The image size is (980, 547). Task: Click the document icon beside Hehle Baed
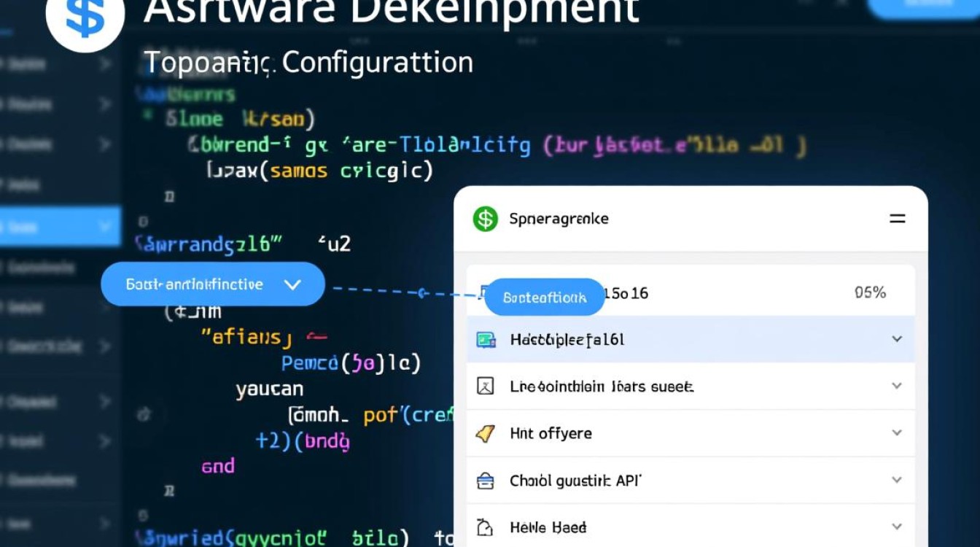click(x=486, y=527)
